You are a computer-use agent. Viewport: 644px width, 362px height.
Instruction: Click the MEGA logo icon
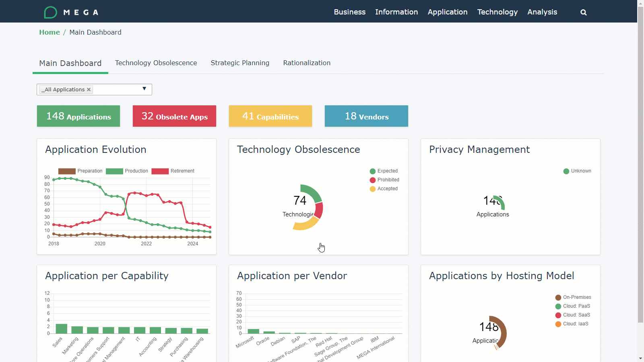tap(50, 12)
